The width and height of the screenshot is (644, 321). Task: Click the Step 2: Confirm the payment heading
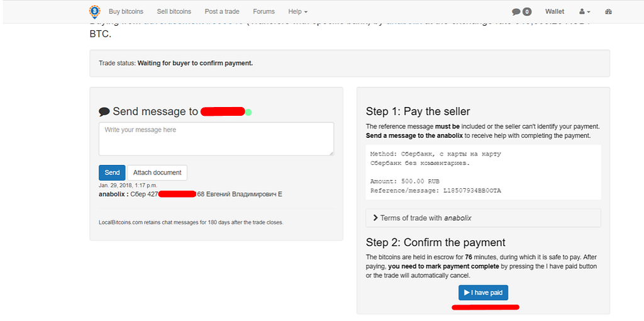(435, 242)
